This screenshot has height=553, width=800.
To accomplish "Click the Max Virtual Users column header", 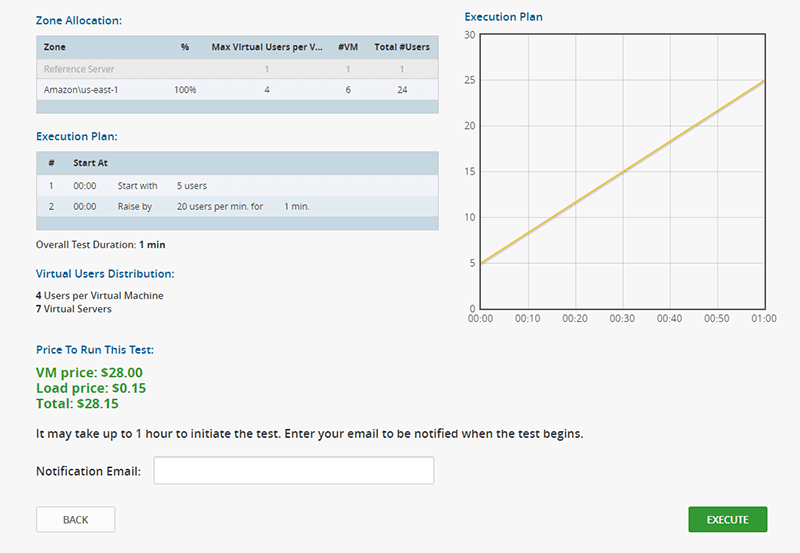I will click(265, 47).
